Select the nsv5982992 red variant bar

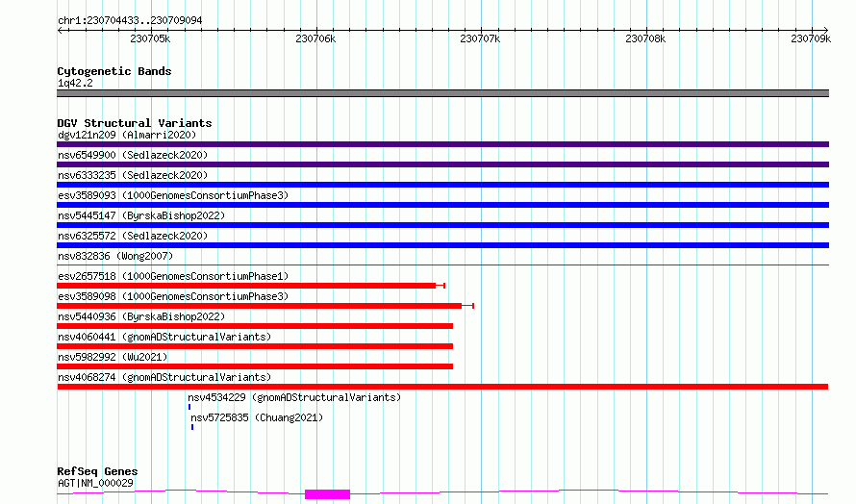coord(255,366)
